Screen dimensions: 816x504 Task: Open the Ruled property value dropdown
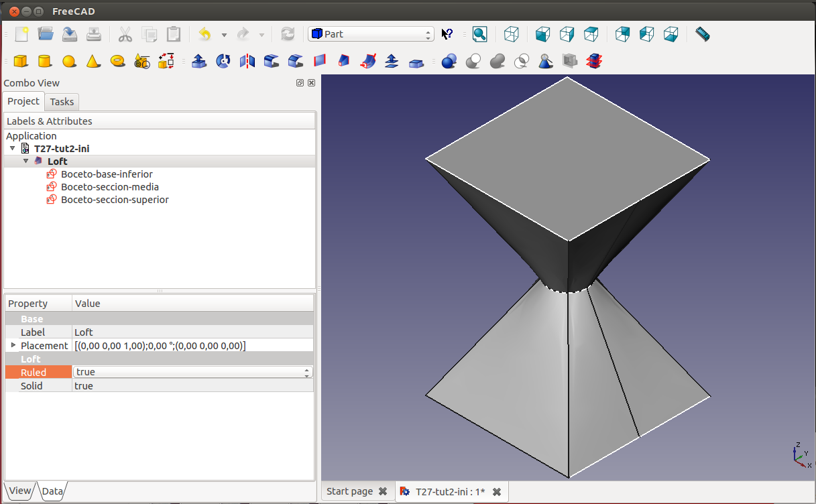(192, 372)
